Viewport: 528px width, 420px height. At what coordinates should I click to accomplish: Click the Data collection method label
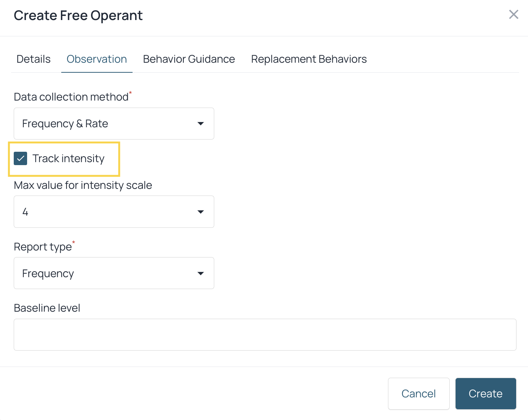[71, 96]
